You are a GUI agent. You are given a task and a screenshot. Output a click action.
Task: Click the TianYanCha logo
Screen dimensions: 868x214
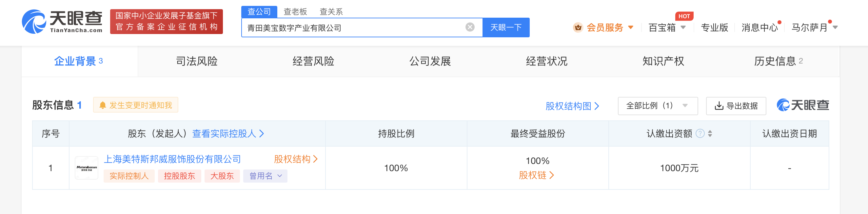click(62, 22)
